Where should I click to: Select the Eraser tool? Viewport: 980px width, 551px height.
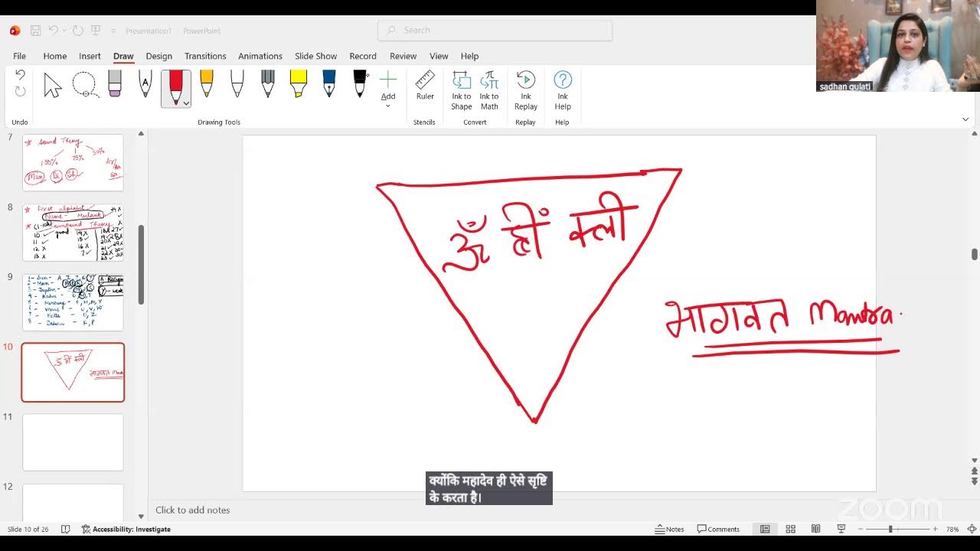click(x=115, y=85)
